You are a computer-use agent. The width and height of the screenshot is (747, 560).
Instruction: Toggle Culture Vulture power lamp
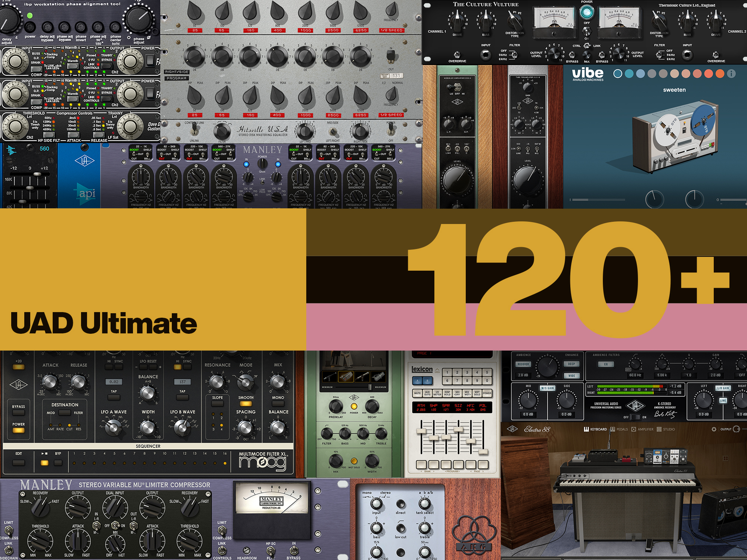(x=587, y=12)
